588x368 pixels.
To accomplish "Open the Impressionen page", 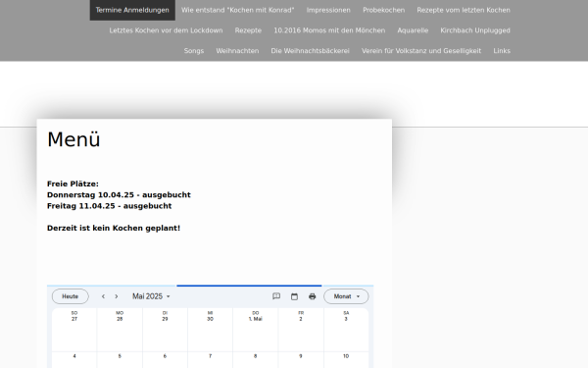I will (328, 10).
